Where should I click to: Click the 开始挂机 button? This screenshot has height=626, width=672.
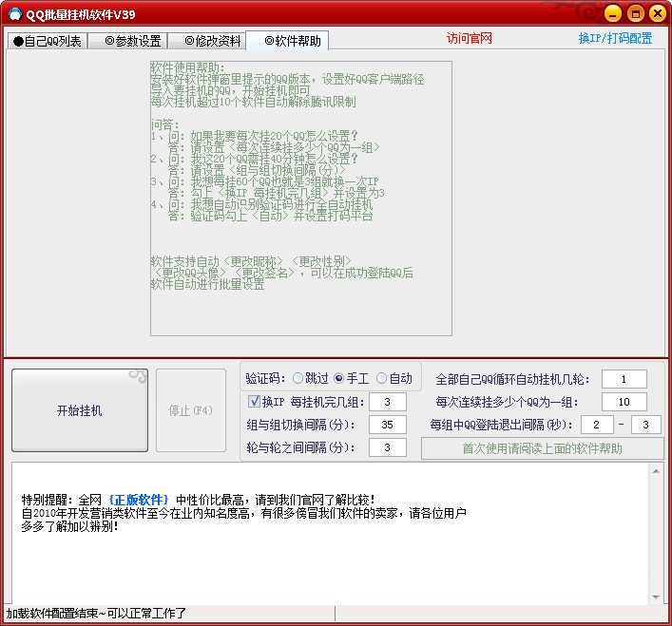click(x=80, y=410)
